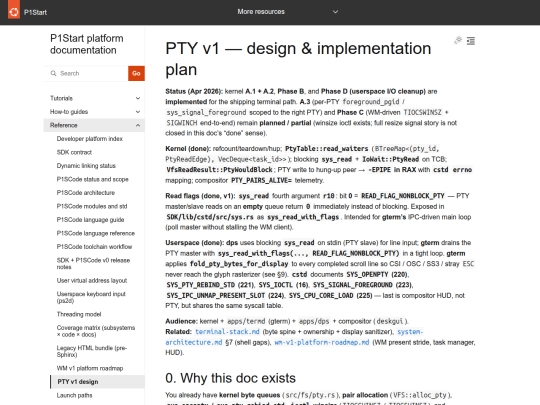Open P1SCode modules and std
540x405 pixels.
92,206
